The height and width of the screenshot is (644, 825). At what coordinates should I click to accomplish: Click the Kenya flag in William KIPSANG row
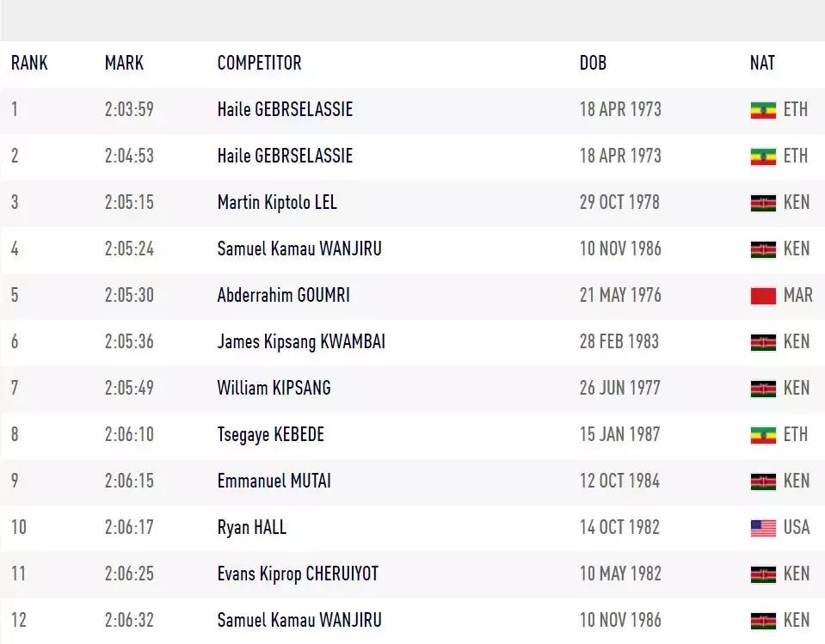point(763,389)
